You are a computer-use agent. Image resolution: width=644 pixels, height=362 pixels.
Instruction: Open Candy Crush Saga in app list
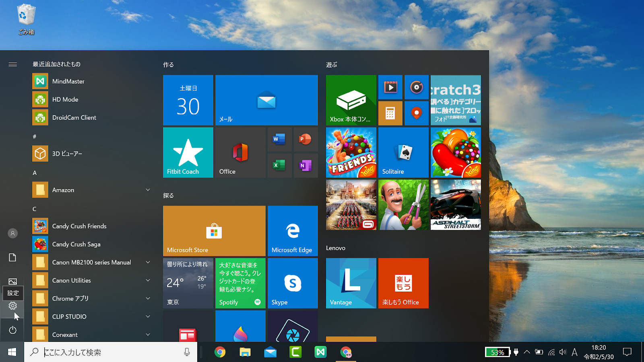[x=92, y=244]
